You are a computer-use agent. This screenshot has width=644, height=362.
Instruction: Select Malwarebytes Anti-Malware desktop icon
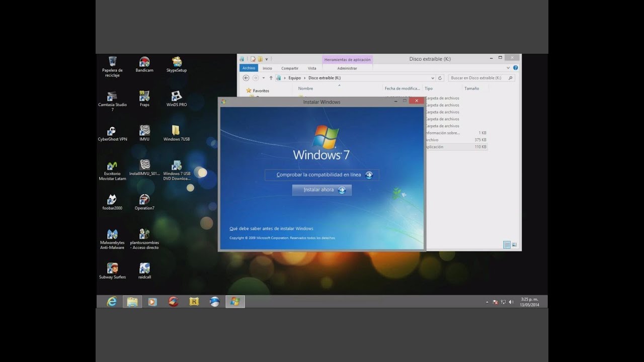coord(112,239)
